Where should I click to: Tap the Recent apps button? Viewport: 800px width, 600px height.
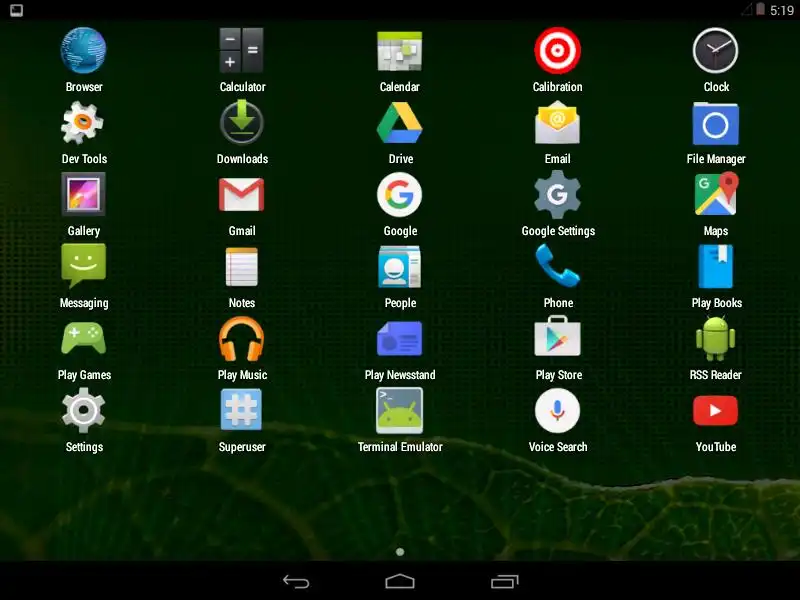click(505, 582)
